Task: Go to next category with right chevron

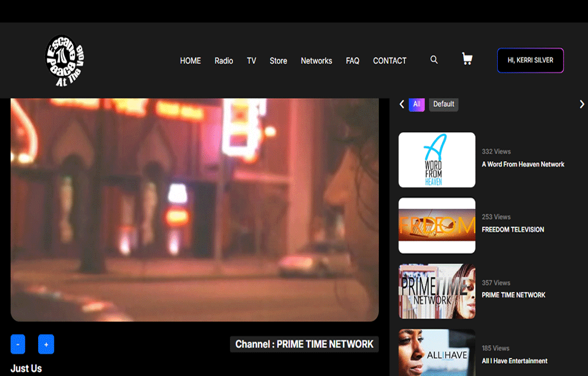Action: pos(581,104)
